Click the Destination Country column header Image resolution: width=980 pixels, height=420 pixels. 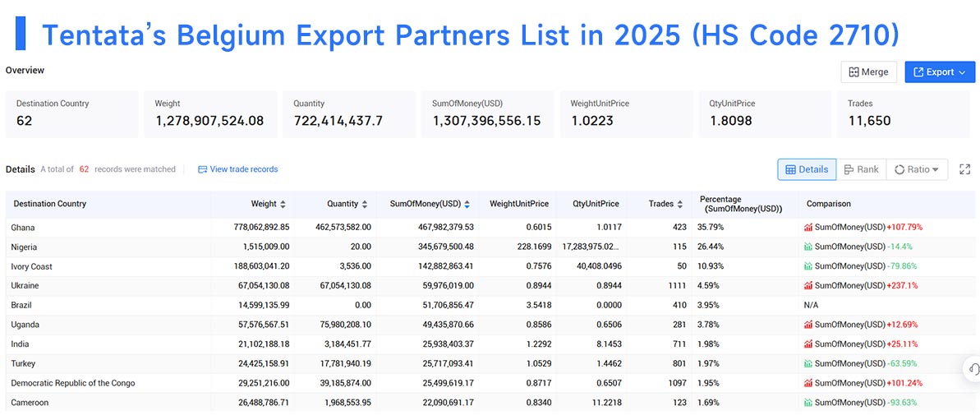[x=50, y=204]
